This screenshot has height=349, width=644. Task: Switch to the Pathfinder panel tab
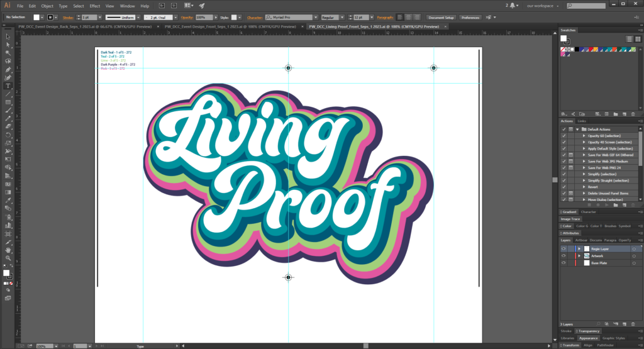606,345
